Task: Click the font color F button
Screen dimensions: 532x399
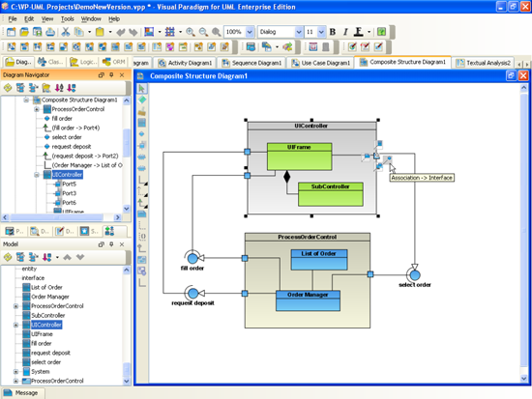Action: coord(358,32)
